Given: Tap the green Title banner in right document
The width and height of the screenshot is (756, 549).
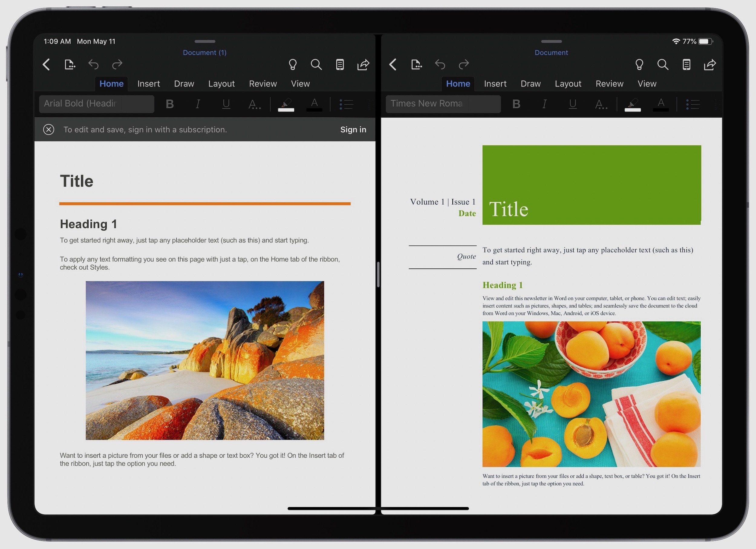Looking at the screenshot, I should 591,185.
